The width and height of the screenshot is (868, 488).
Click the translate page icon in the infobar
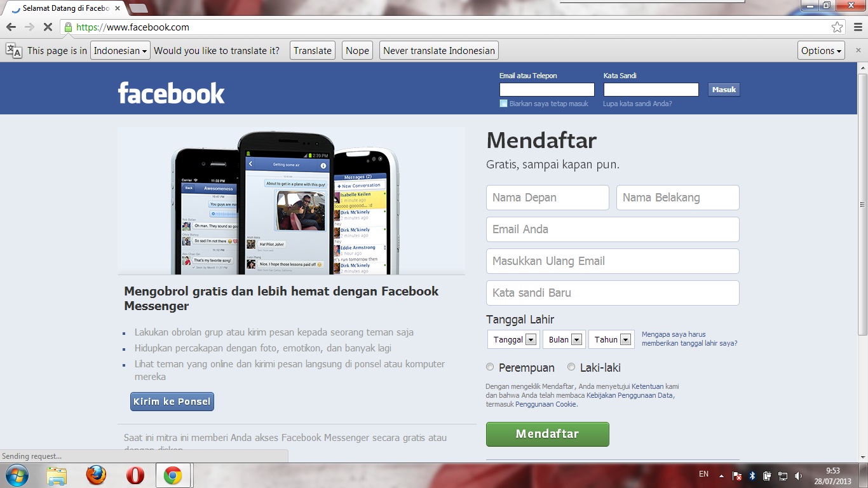13,50
